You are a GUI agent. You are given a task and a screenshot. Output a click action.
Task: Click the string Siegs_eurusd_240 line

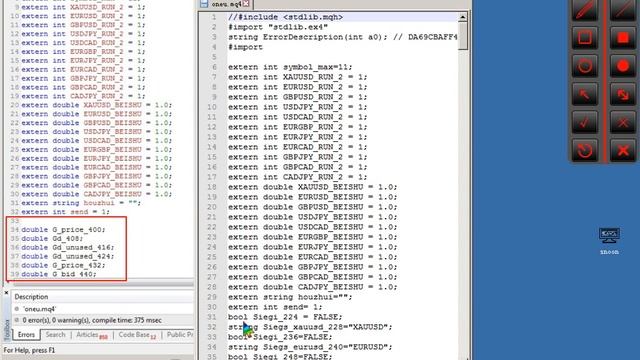coord(310,347)
